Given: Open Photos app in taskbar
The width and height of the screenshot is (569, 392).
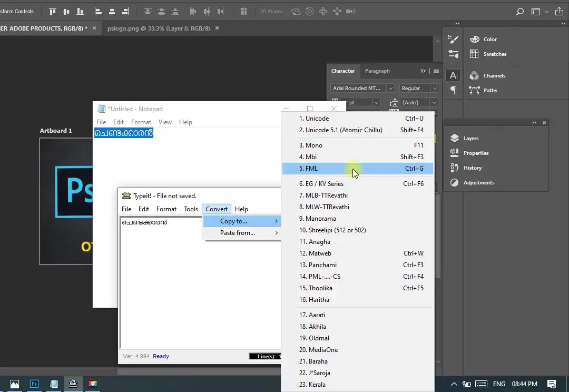Looking at the screenshot, I should point(15,384).
